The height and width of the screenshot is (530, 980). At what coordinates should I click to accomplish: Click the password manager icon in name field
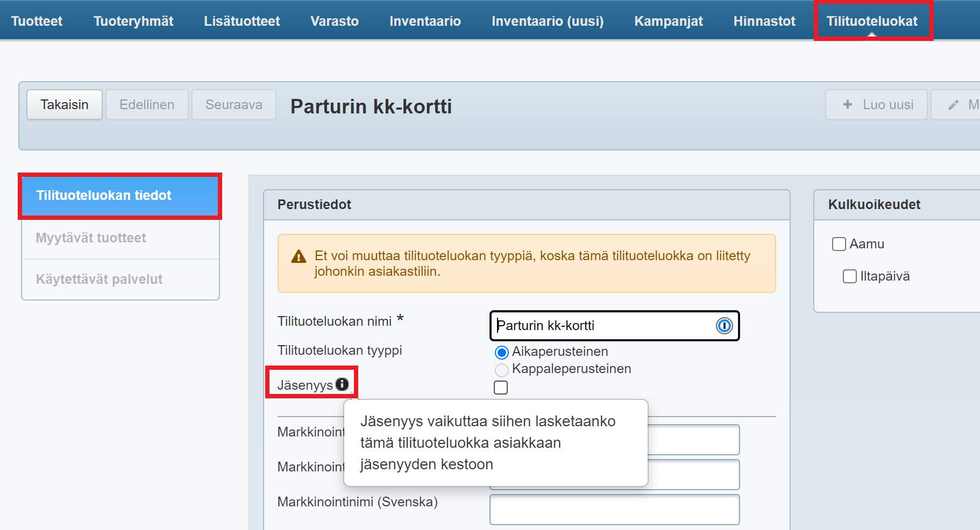[724, 326]
